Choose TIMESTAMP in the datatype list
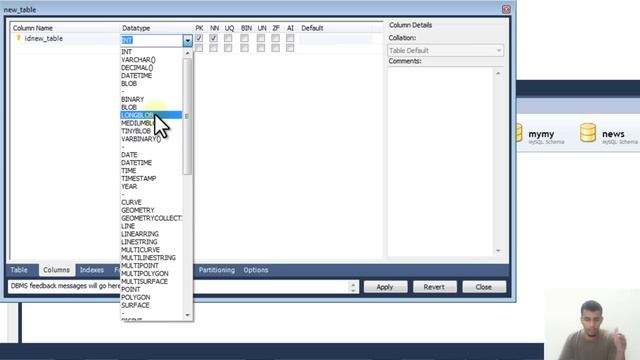The image size is (640, 360). coord(139,178)
